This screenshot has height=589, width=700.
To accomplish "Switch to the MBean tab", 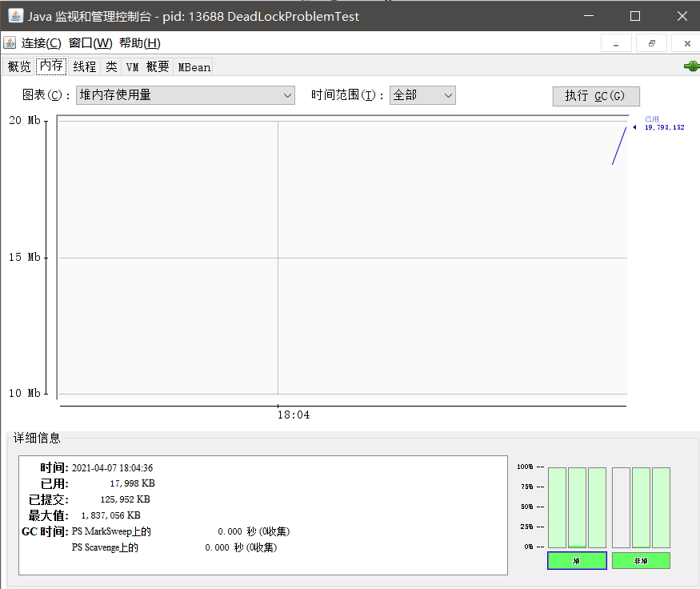I will [x=194, y=67].
